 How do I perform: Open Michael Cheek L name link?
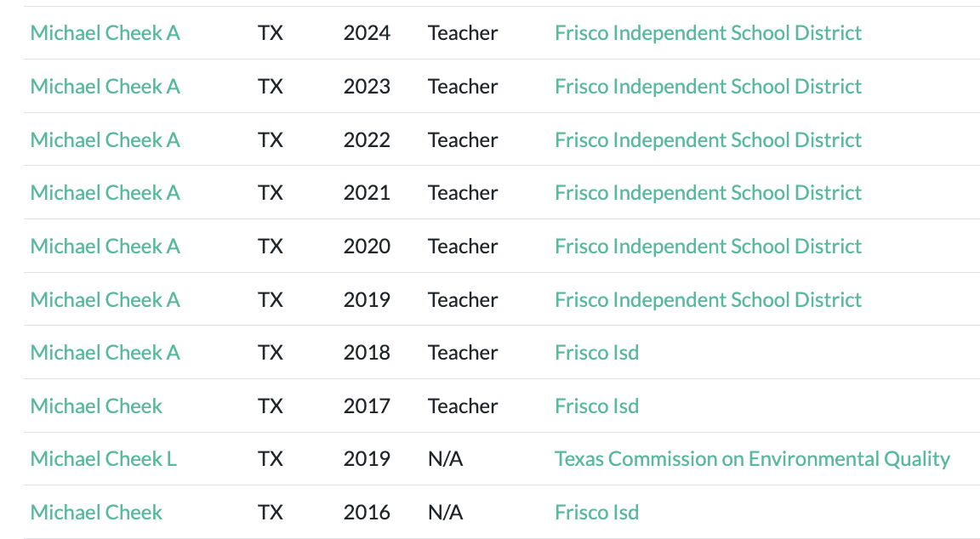103,459
